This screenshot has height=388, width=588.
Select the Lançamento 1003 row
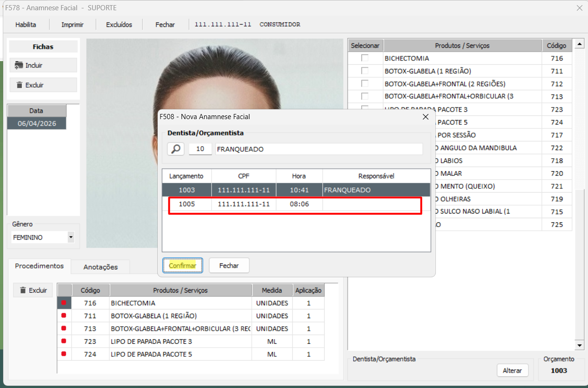click(x=296, y=190)
